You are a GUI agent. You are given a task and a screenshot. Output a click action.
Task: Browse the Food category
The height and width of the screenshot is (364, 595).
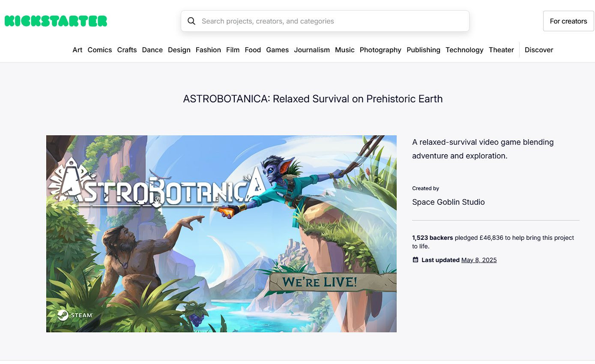point(253,50)
